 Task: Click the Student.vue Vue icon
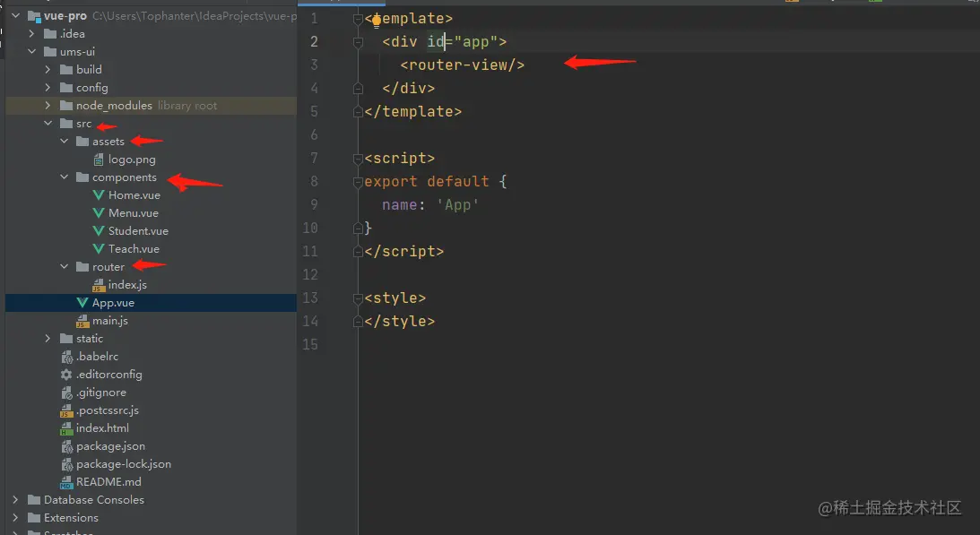[x=98, y=230]
